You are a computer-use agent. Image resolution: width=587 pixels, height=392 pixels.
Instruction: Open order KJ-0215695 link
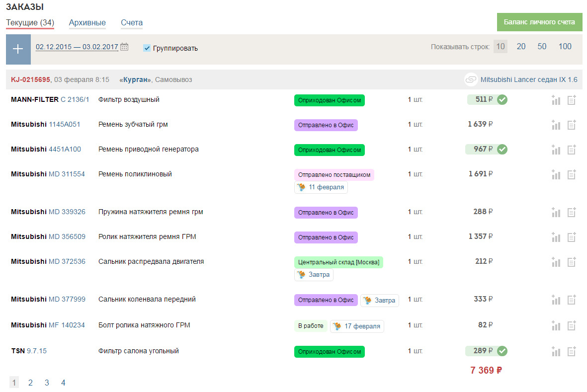30,79
